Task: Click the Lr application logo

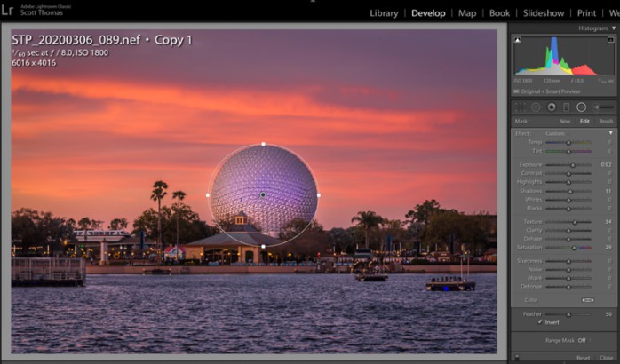Action: pyautogui.click(x=7, y=10)
